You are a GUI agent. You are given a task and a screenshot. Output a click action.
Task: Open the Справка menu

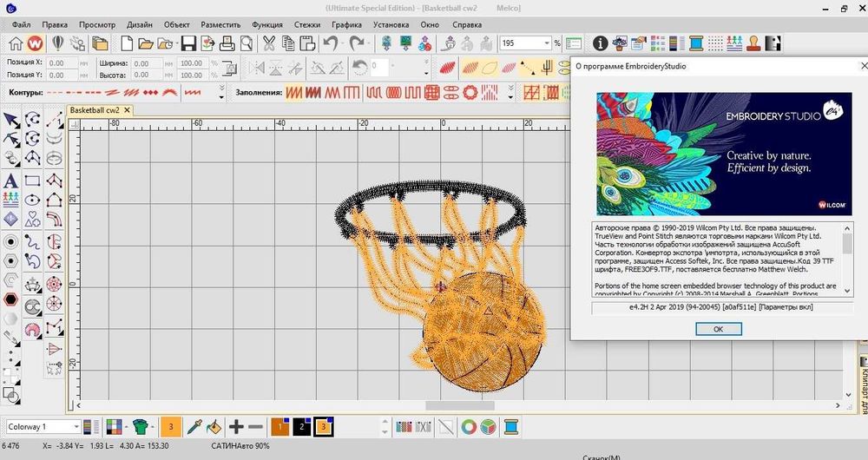[467, 24]
